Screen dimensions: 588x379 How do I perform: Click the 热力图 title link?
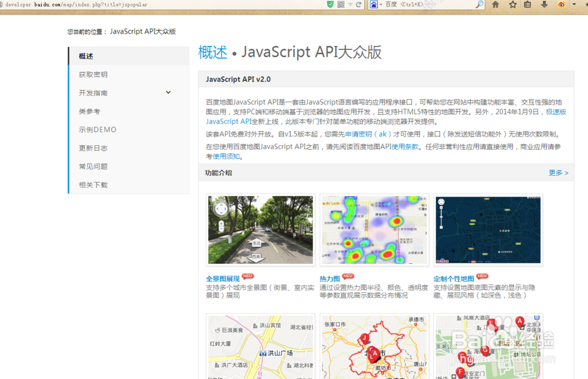click(x=330, y=279)
